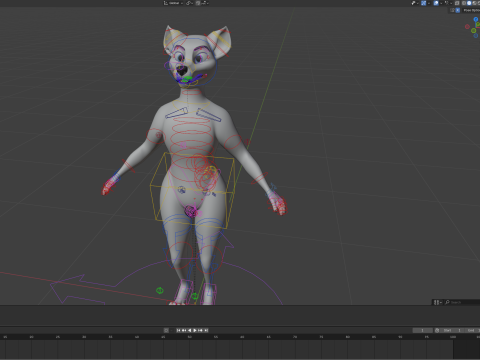Click the armature bone overlays icon
Image resolution: width=480 pixels, height=360 pixels.
coord(446,3)
